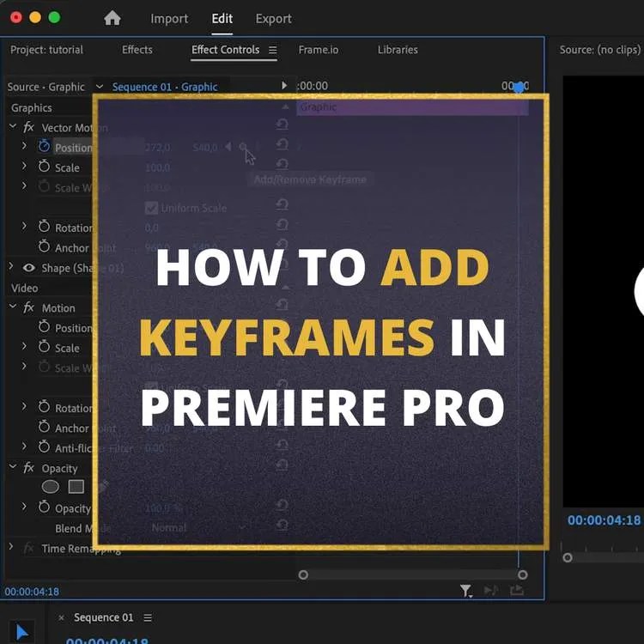Toggle Vector Motion Rotation stopwatch
Viewport: 644px width, 644px height.
44,227
